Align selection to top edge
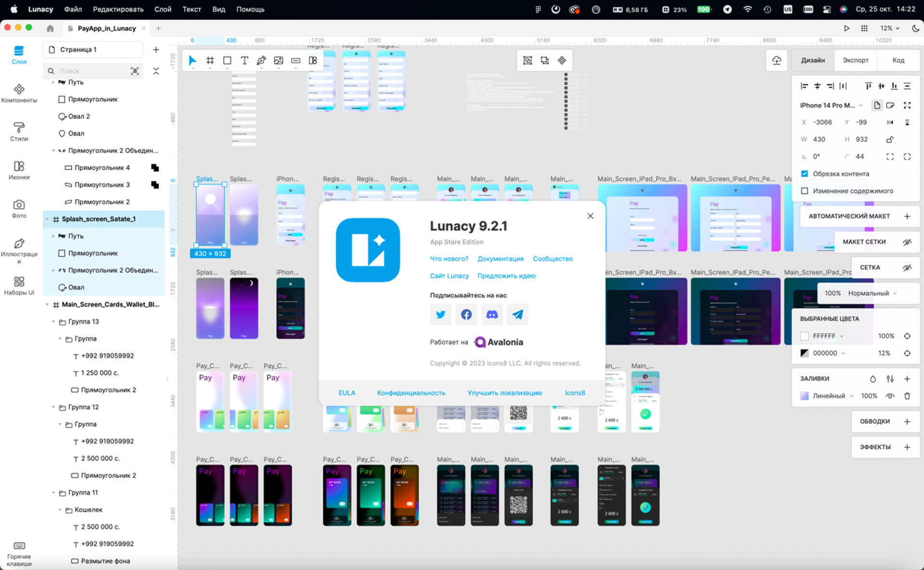This screenshot has width=924, height=570. [x=868, y=86]
